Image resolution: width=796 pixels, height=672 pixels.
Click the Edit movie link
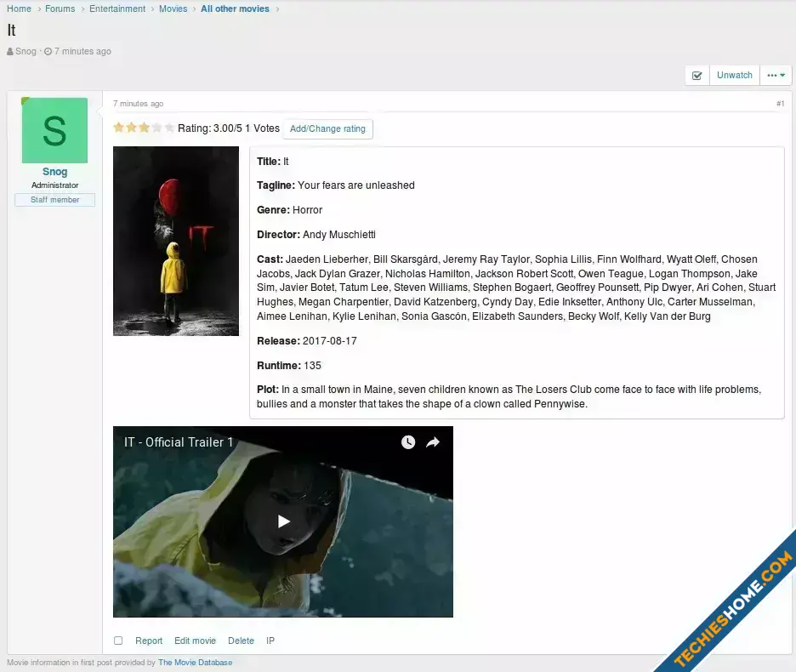coord(195,641)
